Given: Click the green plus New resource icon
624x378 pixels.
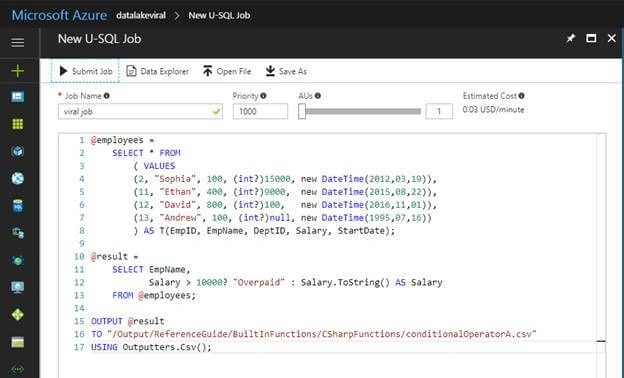Looking at the screenshot, I should (x=18, y=71).
